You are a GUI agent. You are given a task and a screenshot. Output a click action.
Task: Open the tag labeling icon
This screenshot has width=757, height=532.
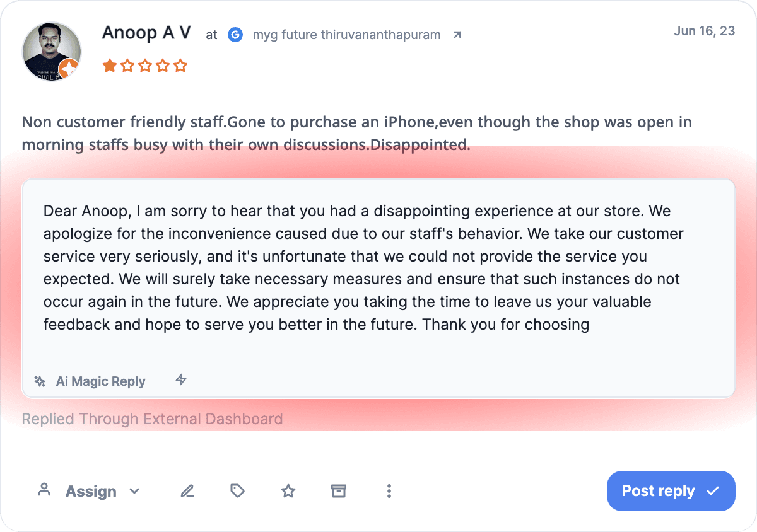(237, 490)
